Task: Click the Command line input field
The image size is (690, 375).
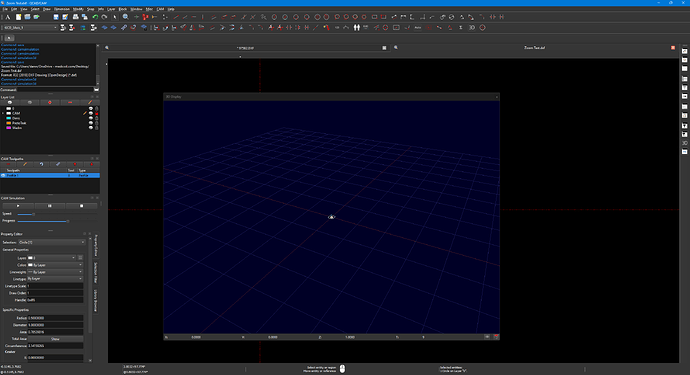Action: coord(55,89)
